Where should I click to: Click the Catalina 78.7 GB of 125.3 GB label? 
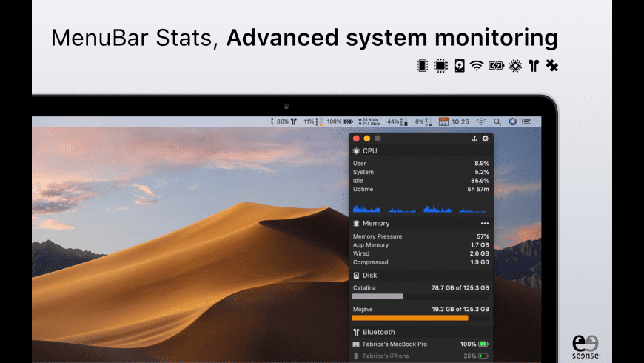(421, 287)
